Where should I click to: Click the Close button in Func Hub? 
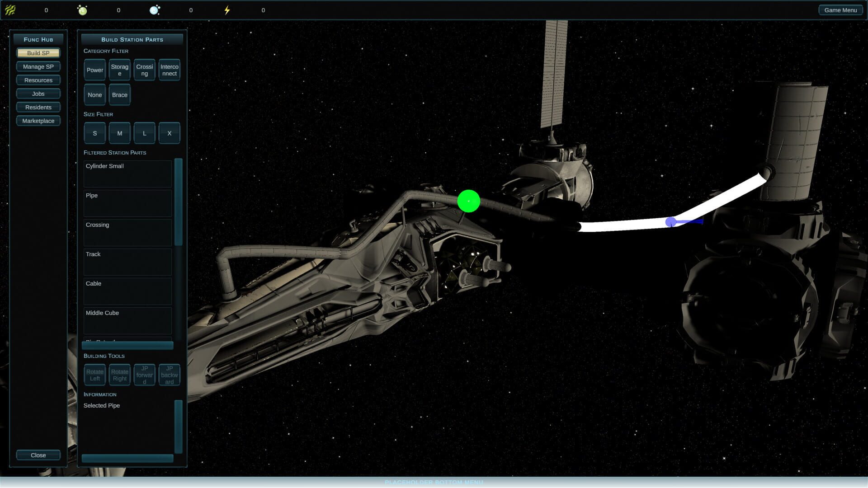coord(38,455)
